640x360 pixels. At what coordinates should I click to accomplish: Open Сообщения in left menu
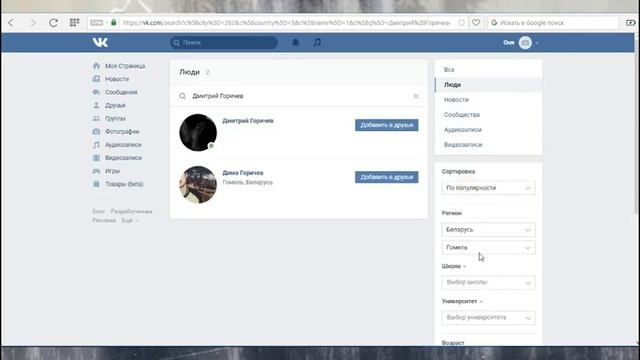pos(121,92)
